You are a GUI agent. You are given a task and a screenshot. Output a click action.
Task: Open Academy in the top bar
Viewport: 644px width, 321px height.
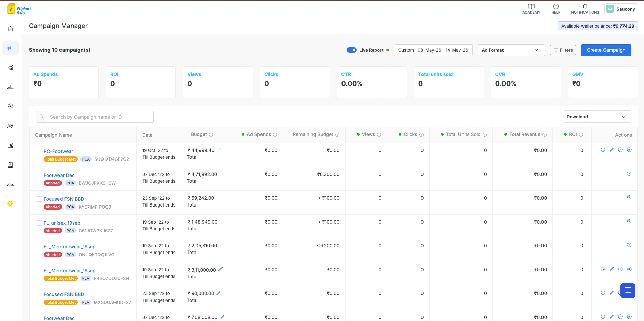tap(531, 9)
